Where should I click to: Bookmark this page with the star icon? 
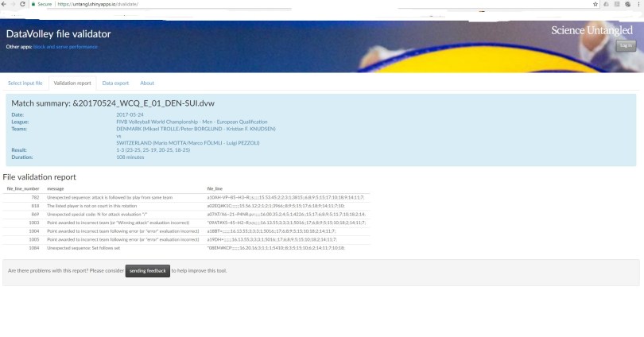596,4
